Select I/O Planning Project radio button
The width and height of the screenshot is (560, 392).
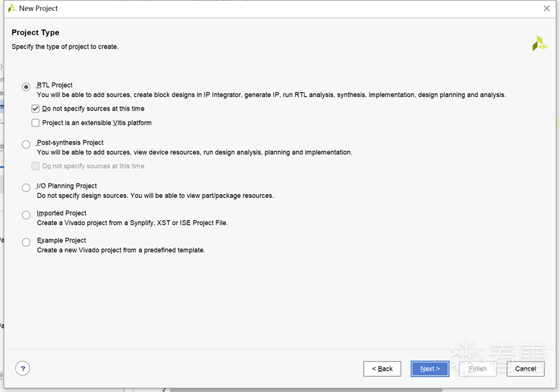pyautogui.click(x=26, y=188)
